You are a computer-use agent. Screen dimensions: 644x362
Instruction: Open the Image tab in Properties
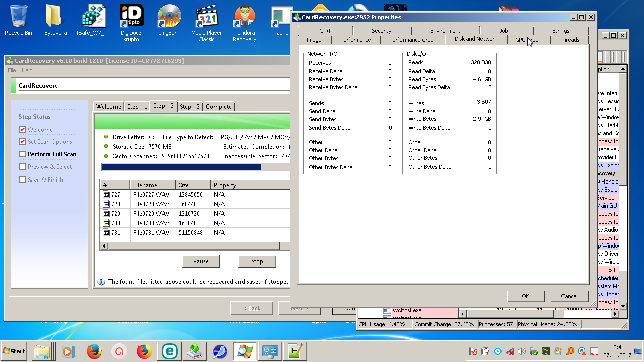[314, 40]
